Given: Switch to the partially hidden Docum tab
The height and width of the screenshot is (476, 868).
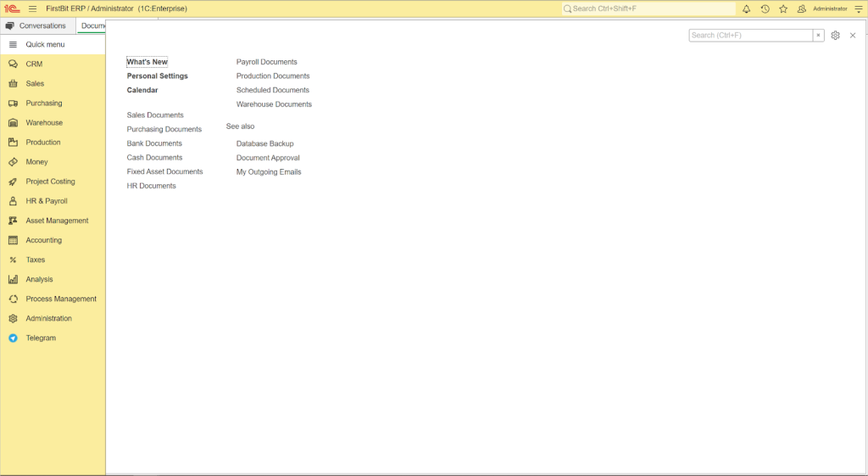Looking at the screenshot, I should click(92, 25).
